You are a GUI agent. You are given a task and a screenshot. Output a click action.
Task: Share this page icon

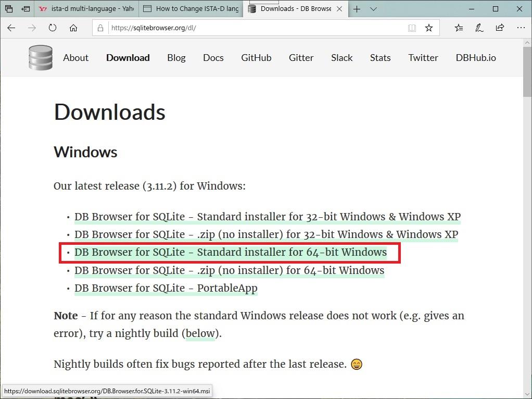[x=500, y=28]
